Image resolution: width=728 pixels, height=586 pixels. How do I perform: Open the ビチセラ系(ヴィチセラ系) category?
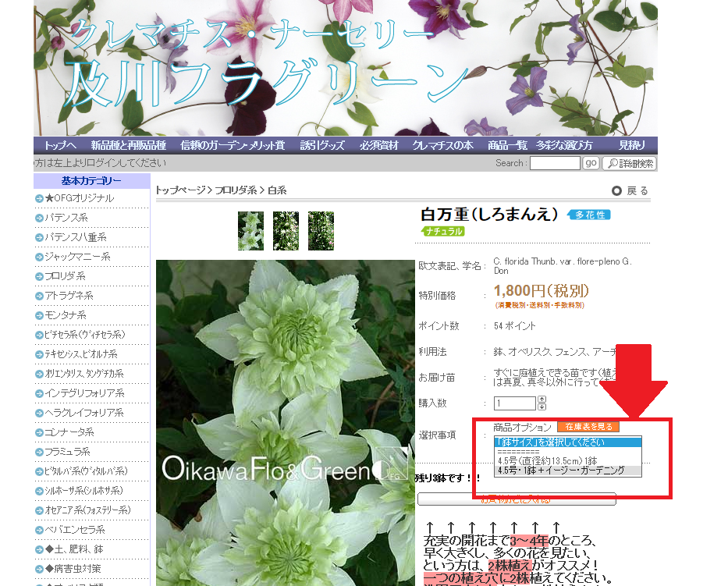[x=85, y=335]
